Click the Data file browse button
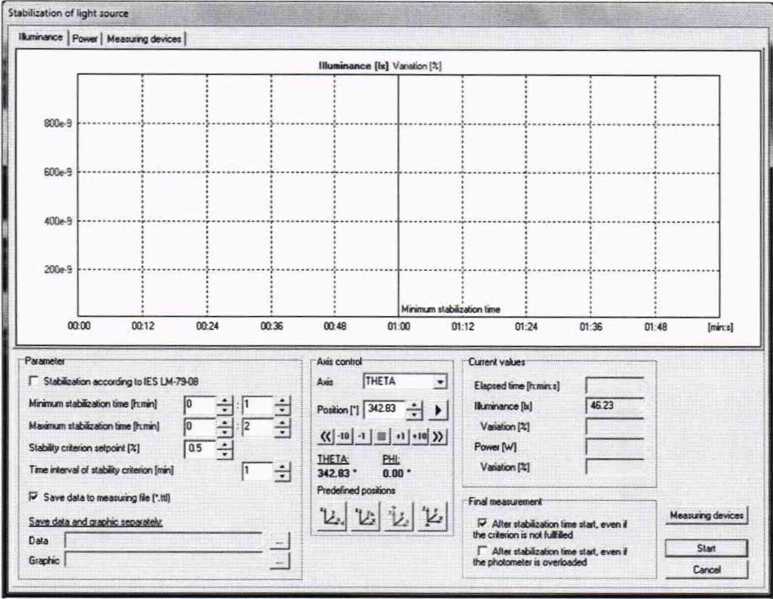Screen dimensions: 773x599 click(x=280, y=540)
